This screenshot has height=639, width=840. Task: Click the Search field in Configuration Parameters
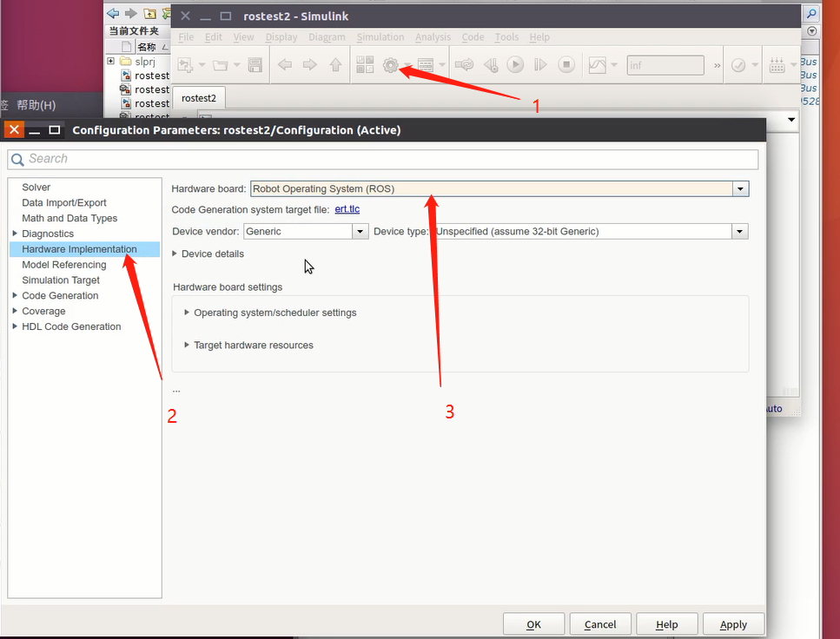click(x=383, y=159)
